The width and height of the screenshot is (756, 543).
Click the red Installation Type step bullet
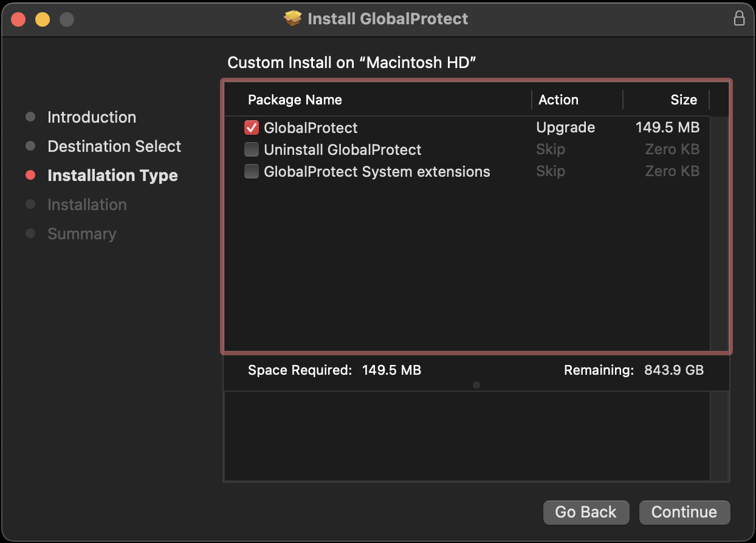[30, 176]
